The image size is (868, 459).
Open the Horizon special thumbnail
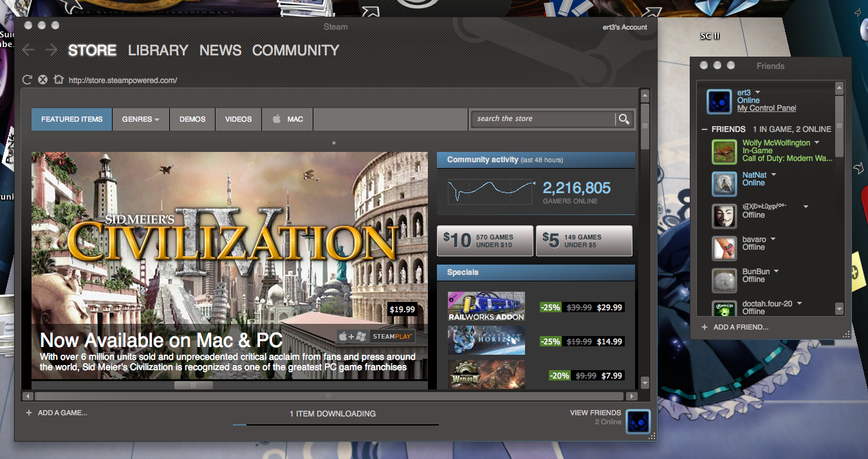tap(486, 340)
